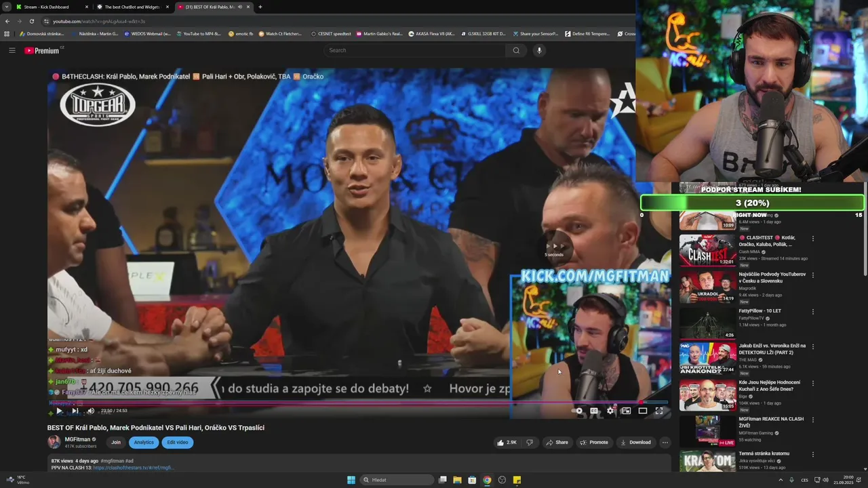This screenshot has width=868, height=488.
Task: Open Najväčšie Podvody YouTuberov video title
Action: [x=772, y=277]
